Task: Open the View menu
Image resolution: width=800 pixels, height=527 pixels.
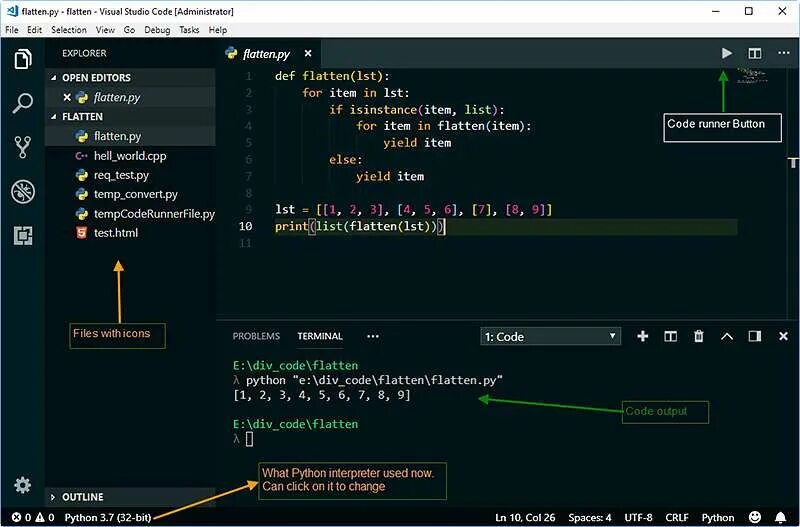Action: [x=105, y=30]
